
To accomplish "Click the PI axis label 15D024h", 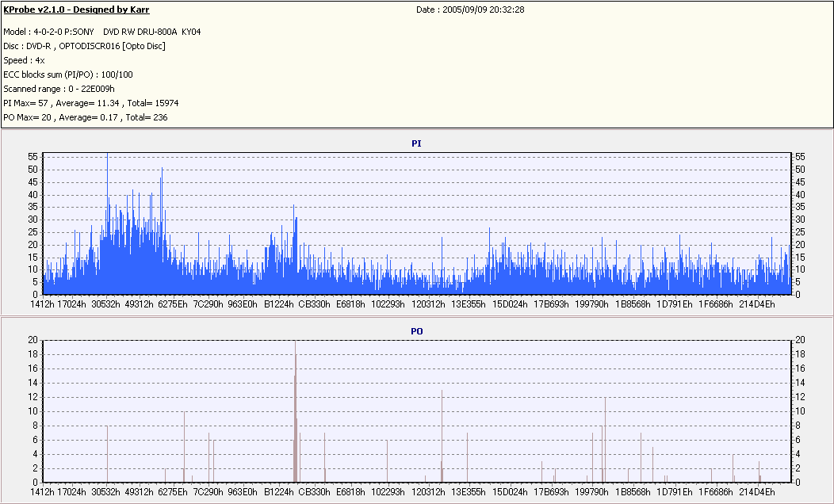I will tap(510, 304).
